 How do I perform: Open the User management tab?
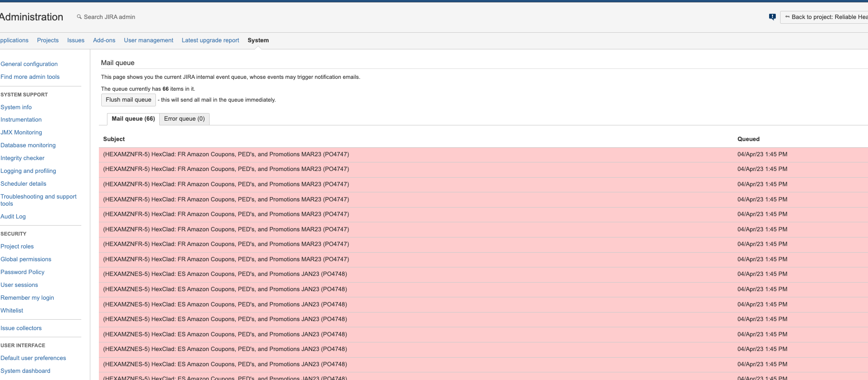148,40
